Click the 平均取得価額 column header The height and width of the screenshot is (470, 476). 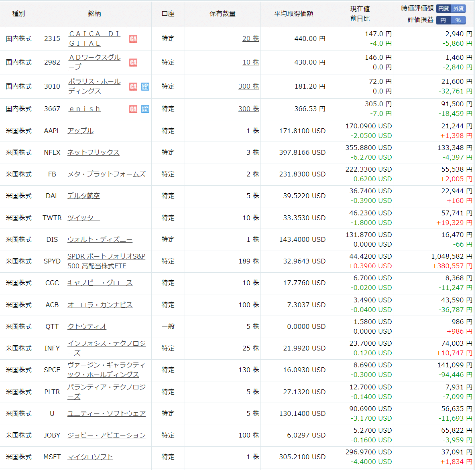(x=293, y=14)
